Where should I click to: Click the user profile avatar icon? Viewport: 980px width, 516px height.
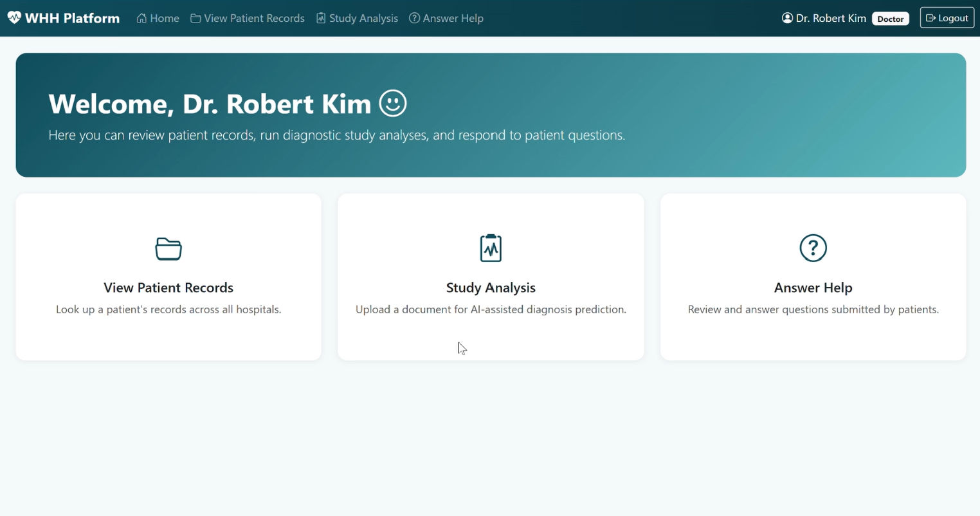click(x=787, y=18)
